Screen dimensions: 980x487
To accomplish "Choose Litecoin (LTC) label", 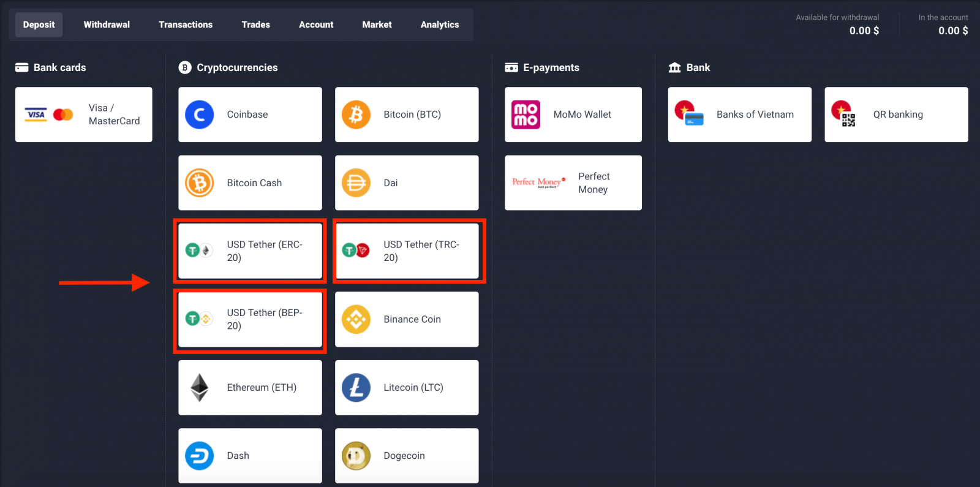I will tap(413, 387).
